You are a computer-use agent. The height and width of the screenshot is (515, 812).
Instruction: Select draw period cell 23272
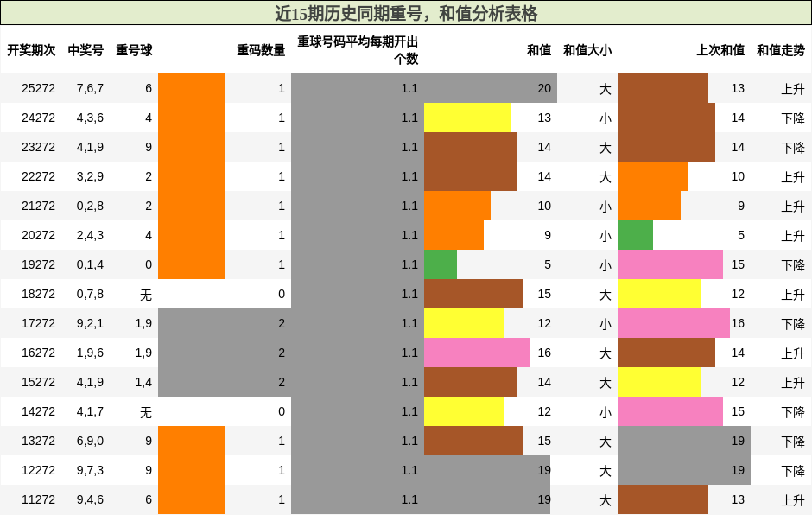[38, 147]
